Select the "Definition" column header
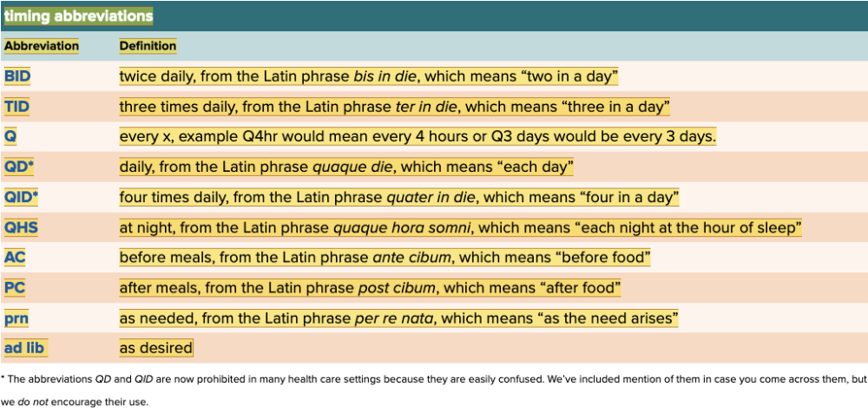 click(148, 46)
